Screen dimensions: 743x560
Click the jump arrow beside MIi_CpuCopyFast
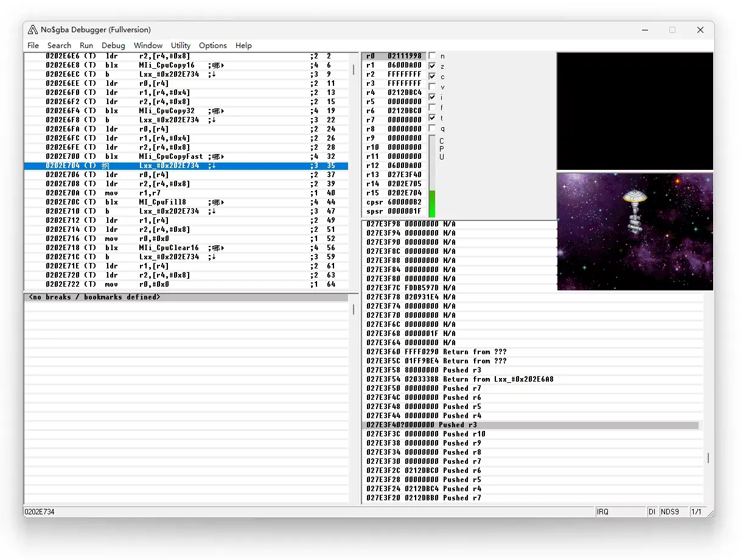(x=223, y=156)
